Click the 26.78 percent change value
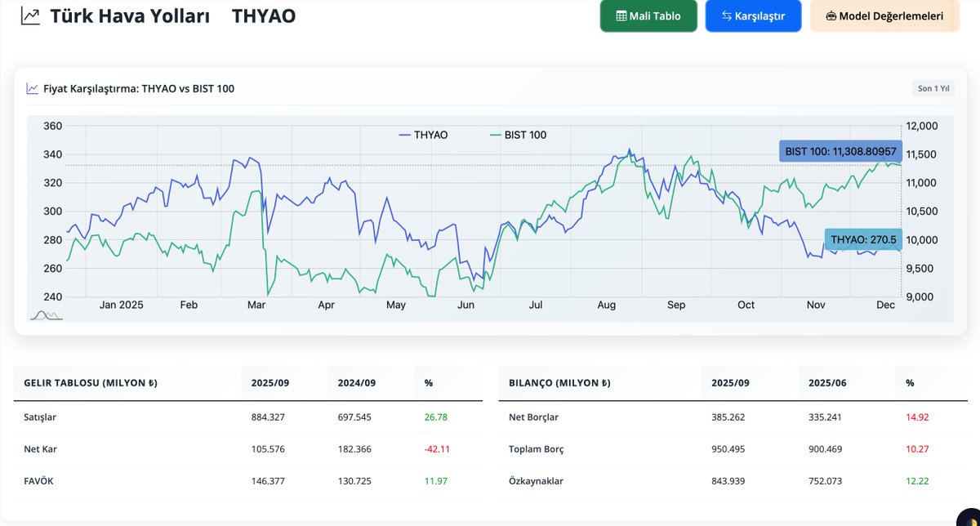Image resolution: width=980 pixels, height=526 pixels. [x=436, y=417]
